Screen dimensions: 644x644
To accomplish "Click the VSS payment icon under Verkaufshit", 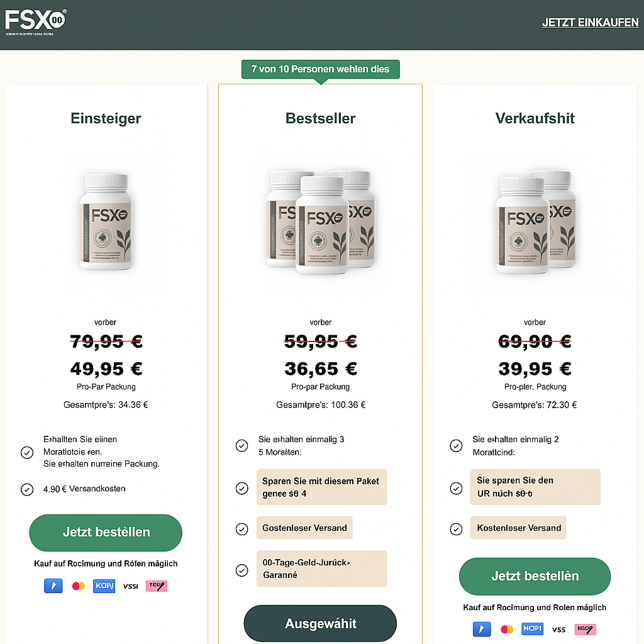I will click(x=558, y=629).
